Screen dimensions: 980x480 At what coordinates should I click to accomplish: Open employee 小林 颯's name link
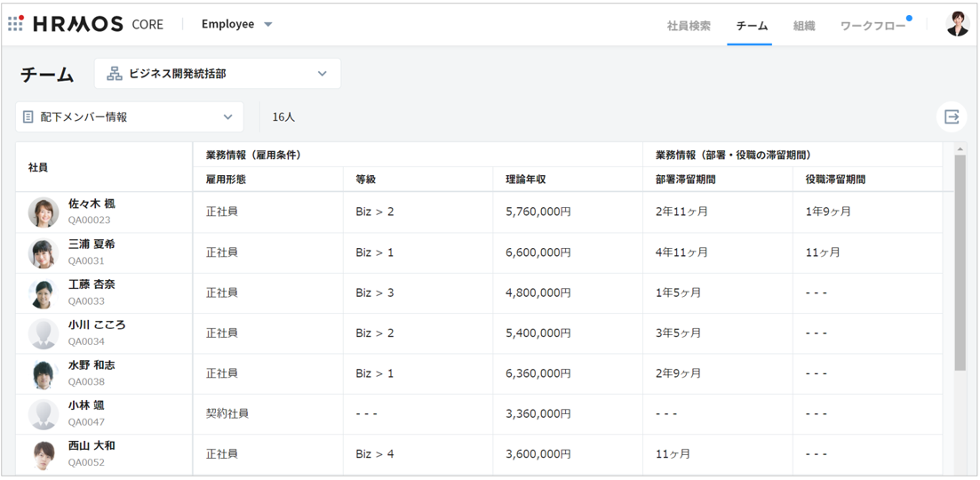[86, 405]
